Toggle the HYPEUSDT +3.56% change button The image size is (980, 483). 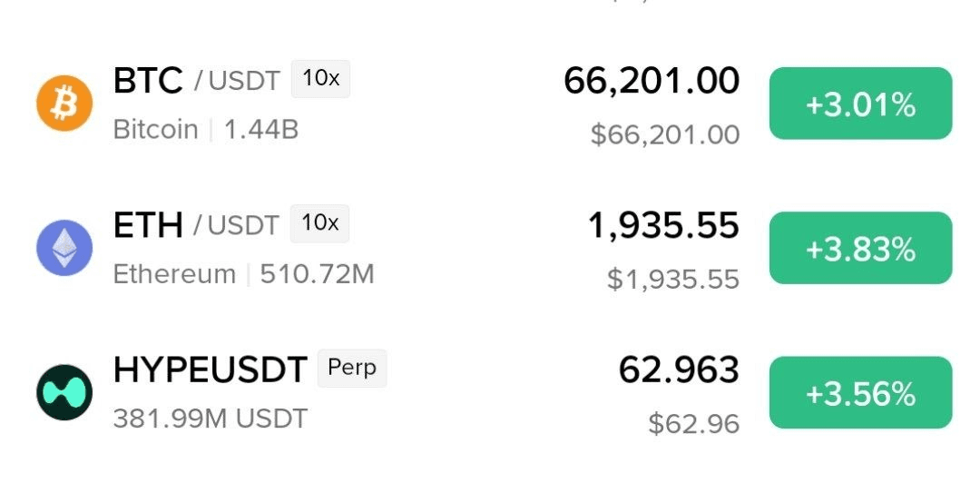(x=860, y=392)
